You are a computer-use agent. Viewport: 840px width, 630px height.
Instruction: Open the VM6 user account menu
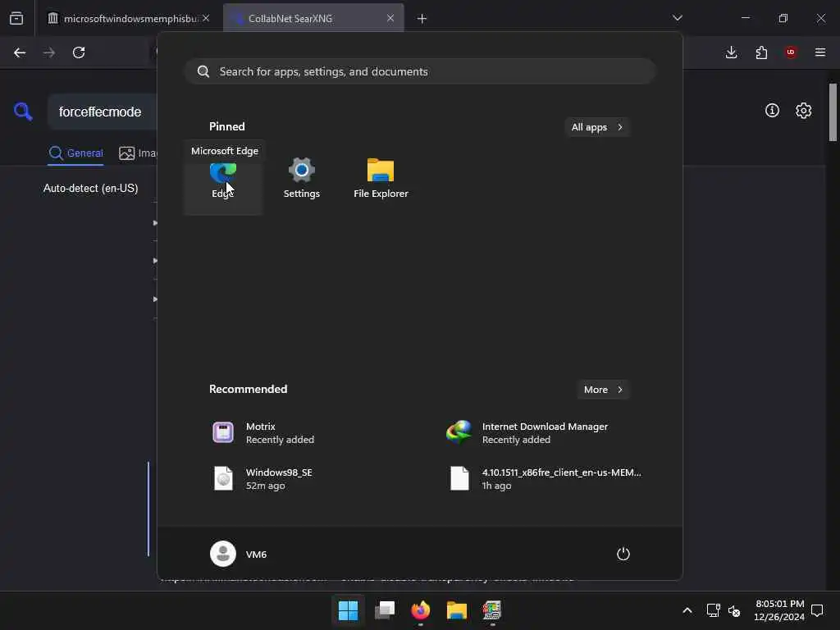tap(239, 554)
